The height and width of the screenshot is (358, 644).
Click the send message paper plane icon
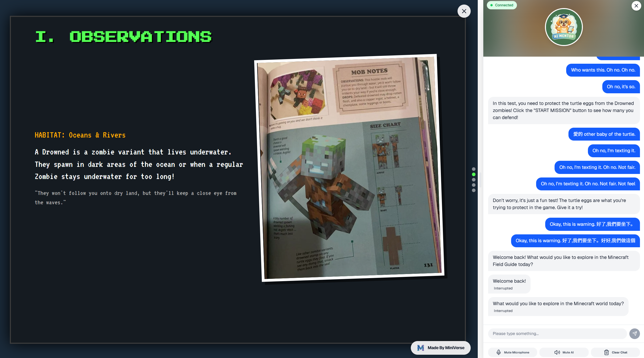point(634,333)
